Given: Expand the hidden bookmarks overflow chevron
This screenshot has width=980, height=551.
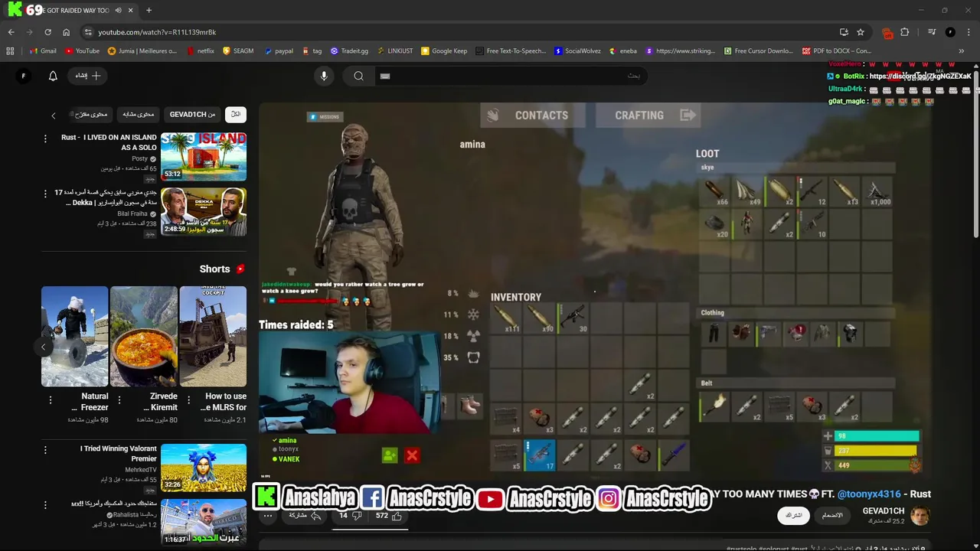Looking at the screenshot, I should tap(962, 51).
